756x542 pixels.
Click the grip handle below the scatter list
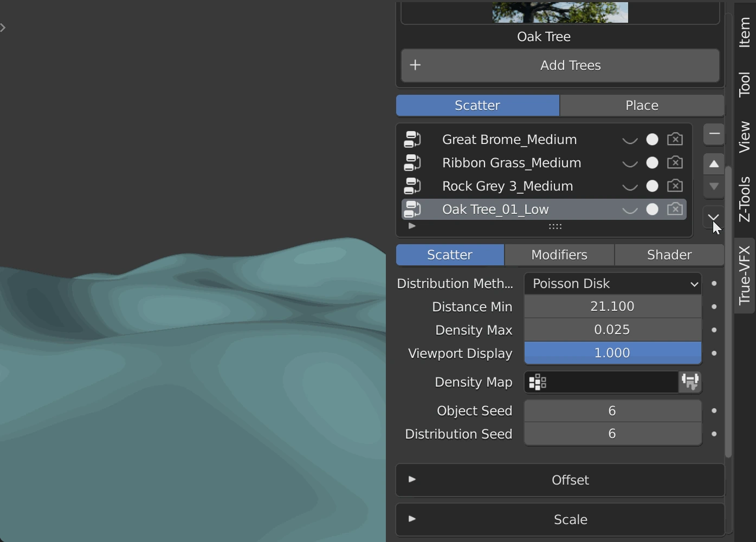[555, 227]
